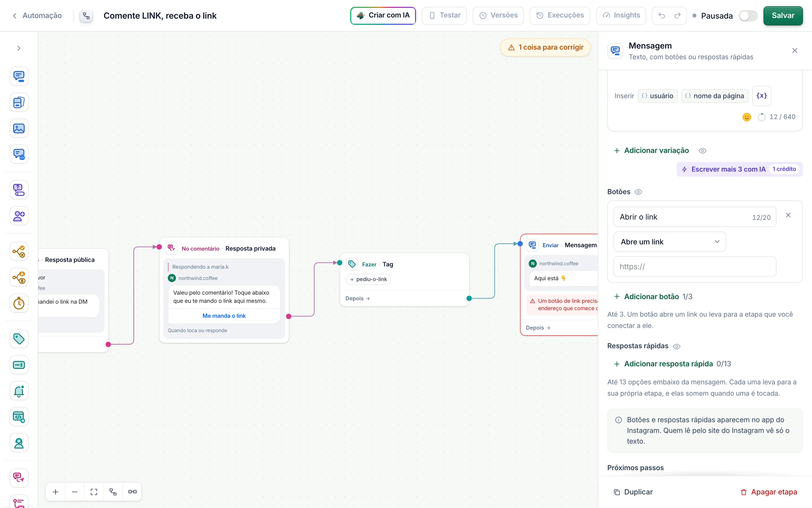812x508 pixels.
Task: Click the 'Abrir o link' button label field
Action: pyautogui.click(x=694, y=217)
